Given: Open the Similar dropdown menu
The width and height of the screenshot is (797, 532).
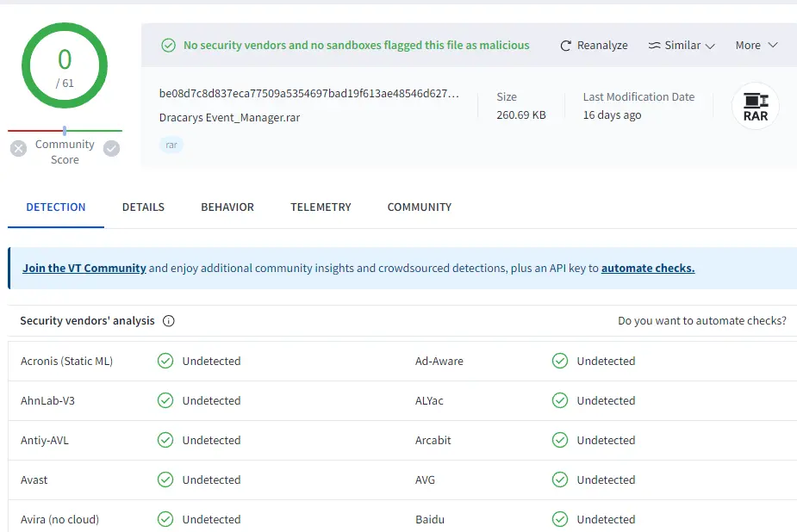Looking at the screenshot, I should point(682,45).
